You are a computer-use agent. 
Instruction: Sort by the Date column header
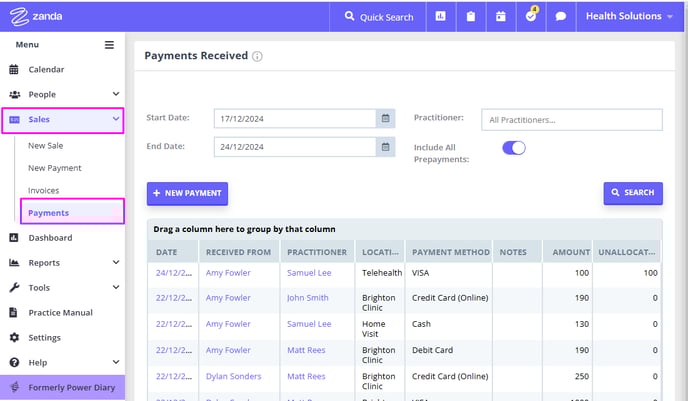click(173, 252)
